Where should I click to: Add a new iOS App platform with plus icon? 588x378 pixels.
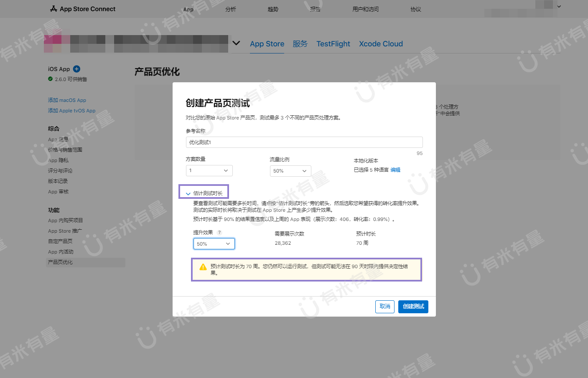(76, 69)
